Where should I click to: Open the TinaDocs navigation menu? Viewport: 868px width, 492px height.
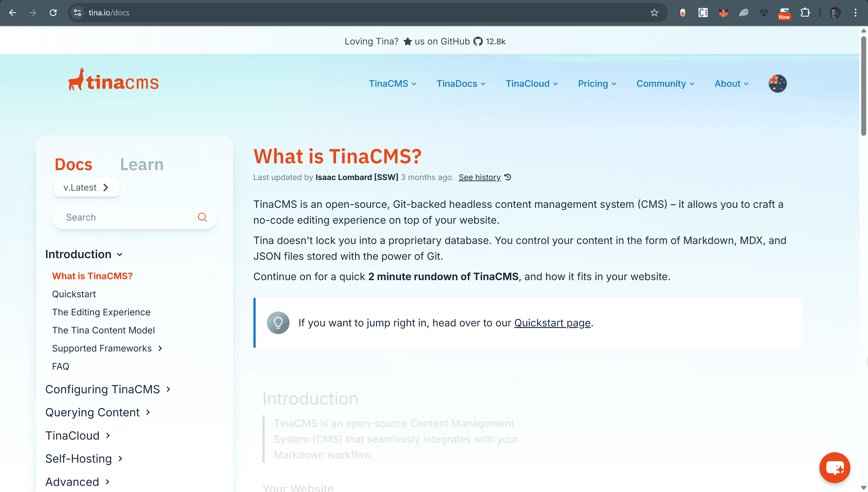pyautogui.click(x=460, y=83)
